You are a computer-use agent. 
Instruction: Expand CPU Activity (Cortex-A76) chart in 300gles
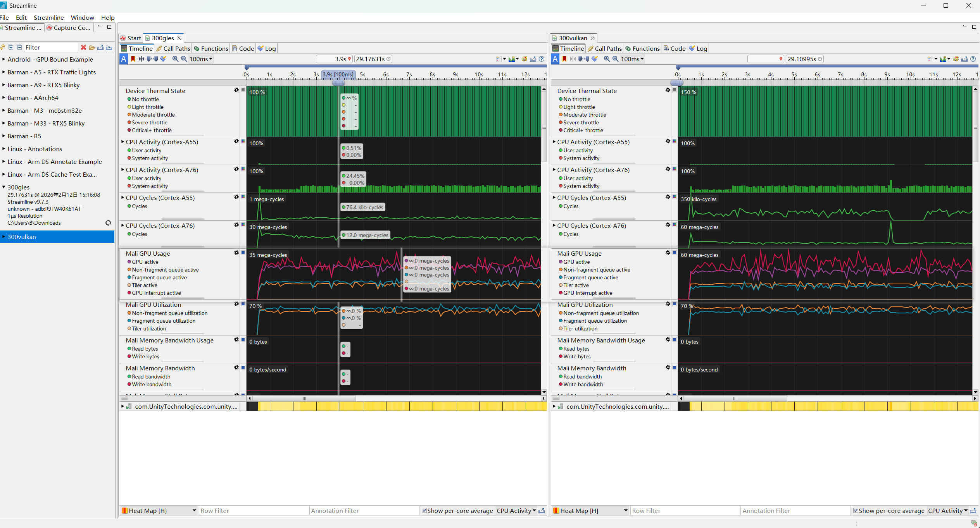(x=122, y=170)
